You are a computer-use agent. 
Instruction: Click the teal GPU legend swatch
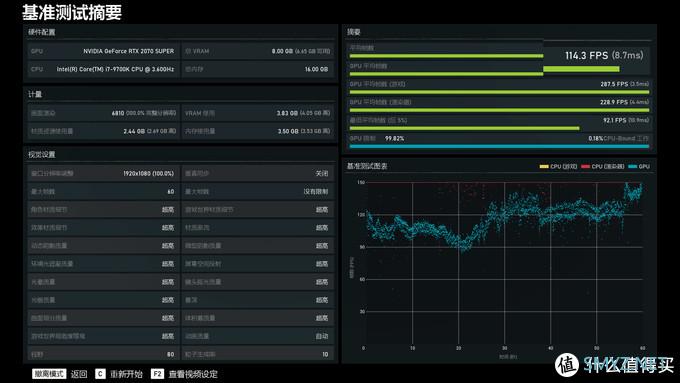633,167
